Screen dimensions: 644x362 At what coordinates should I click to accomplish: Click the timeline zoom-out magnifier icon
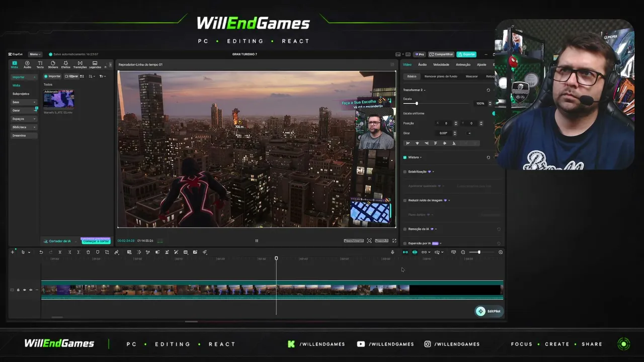coord(463,252)
